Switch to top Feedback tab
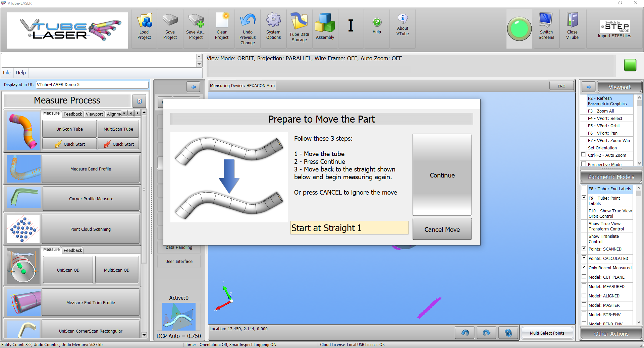 tap(73, 114)
